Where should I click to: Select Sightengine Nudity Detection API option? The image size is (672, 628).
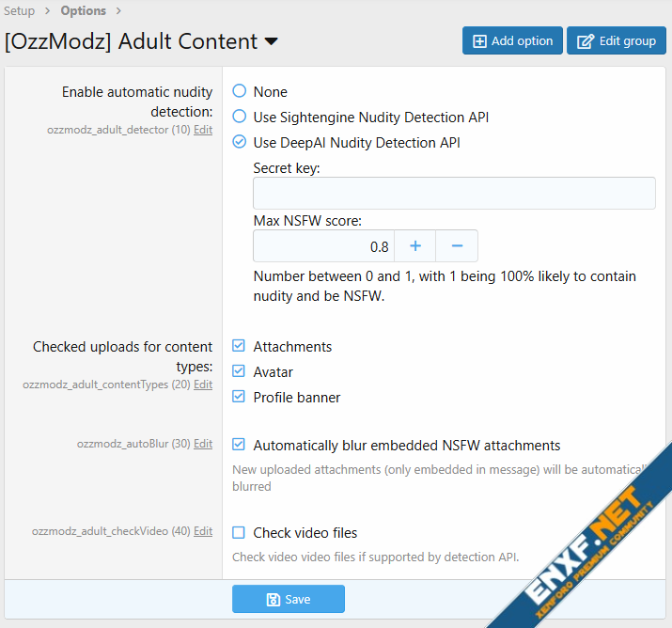coord(240,117)
